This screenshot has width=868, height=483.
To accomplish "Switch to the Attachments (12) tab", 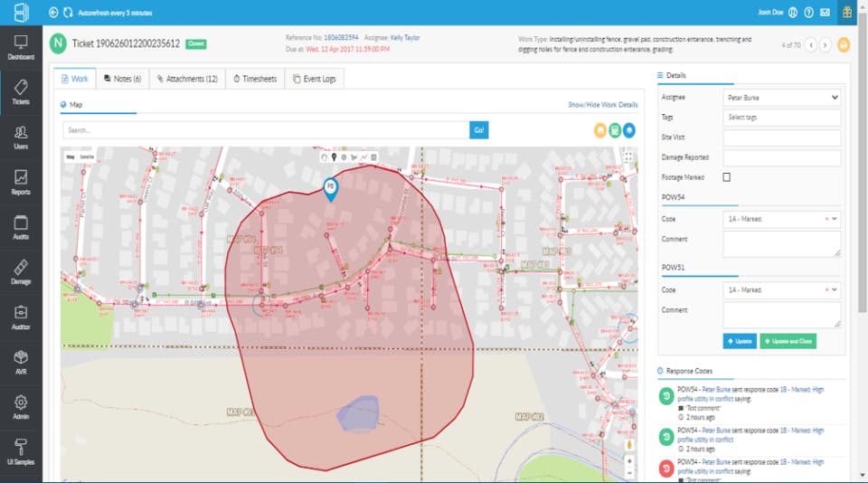I will click(x=187, y=79).
